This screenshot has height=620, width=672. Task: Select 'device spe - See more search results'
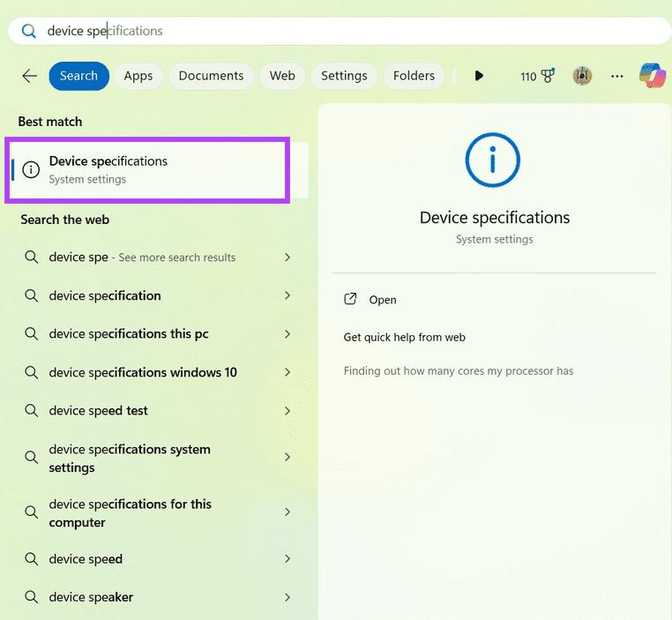142,257
